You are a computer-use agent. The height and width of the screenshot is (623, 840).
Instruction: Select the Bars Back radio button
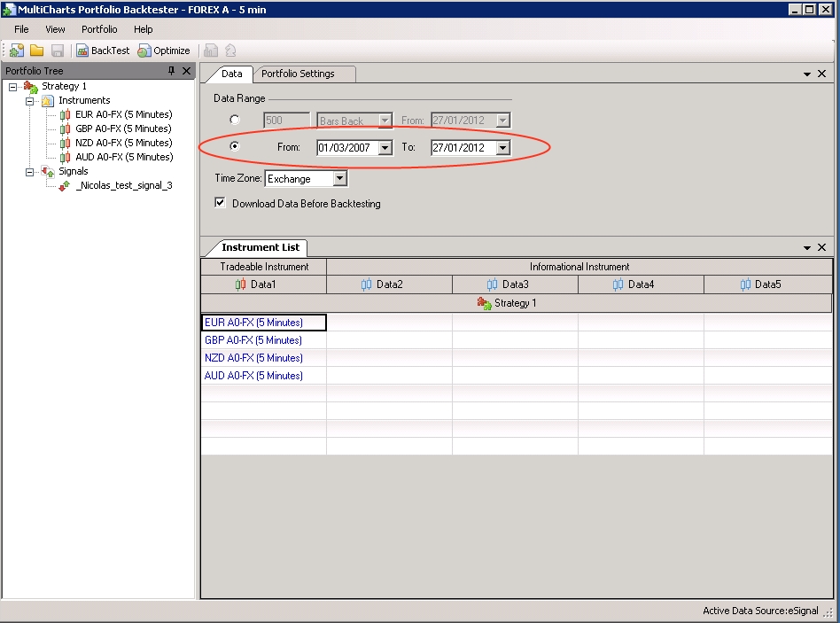coord(235,120)
